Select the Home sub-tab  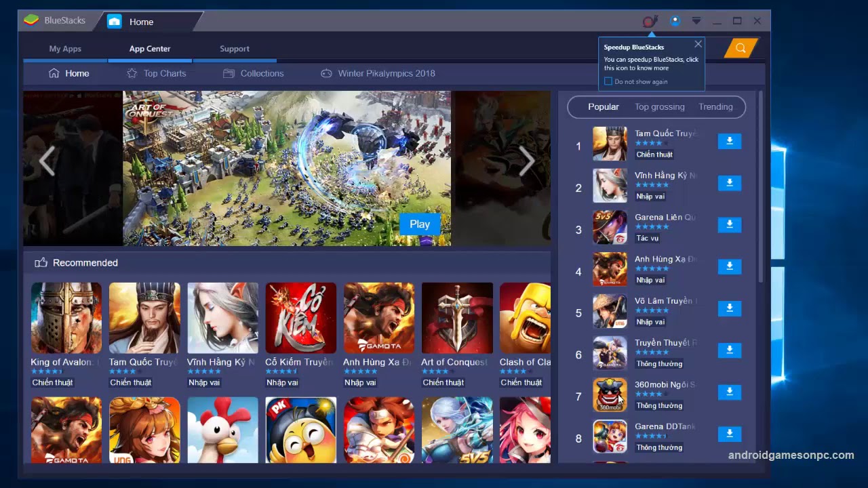69,73
